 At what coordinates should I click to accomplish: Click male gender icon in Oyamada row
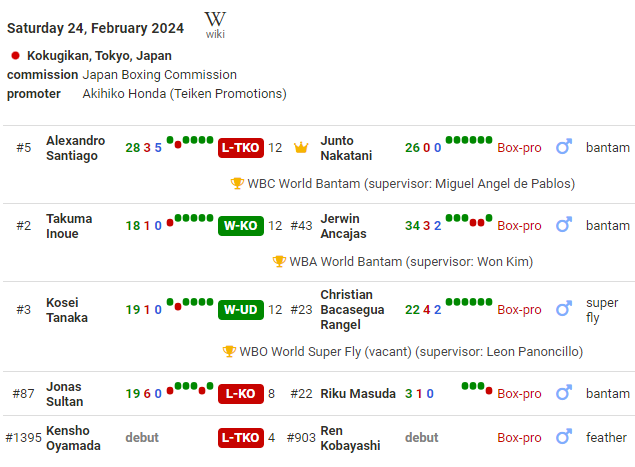564,437
